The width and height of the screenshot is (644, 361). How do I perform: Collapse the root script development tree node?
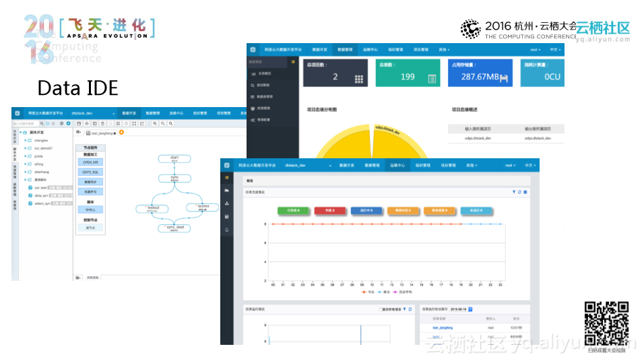click(20, 133)
